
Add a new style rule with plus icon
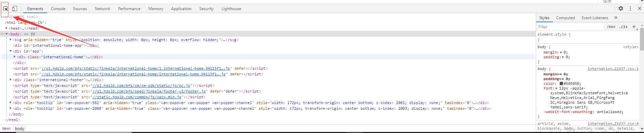pos(634,27)
